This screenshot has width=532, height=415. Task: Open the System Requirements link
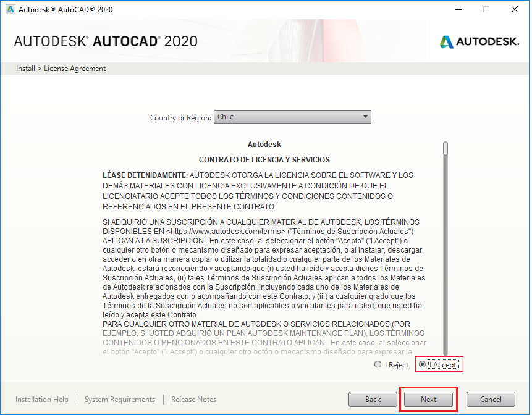coord(120,400)
